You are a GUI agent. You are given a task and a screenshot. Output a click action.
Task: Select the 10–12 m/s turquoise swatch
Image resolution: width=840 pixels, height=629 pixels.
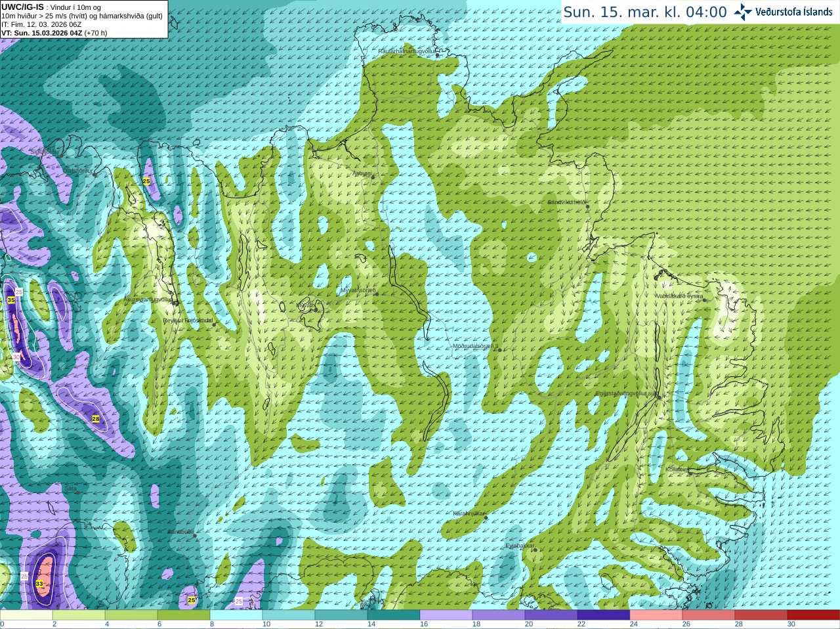click(x=289, y=615)
